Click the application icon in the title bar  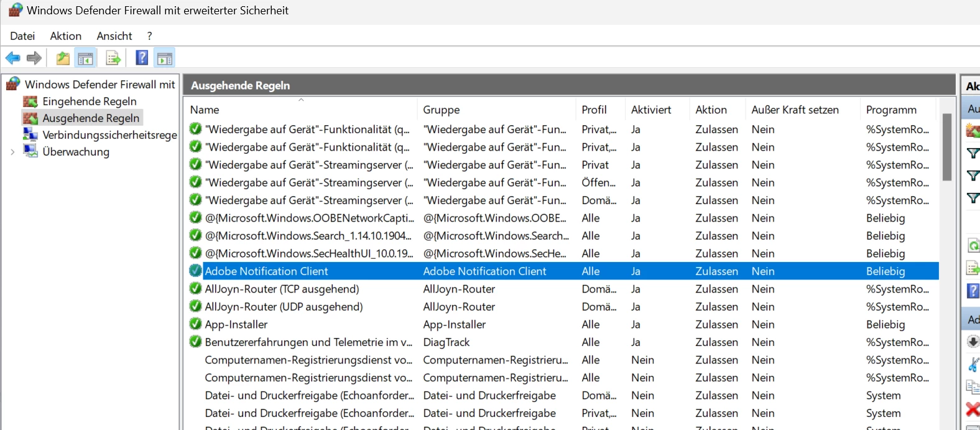(16, 11)
